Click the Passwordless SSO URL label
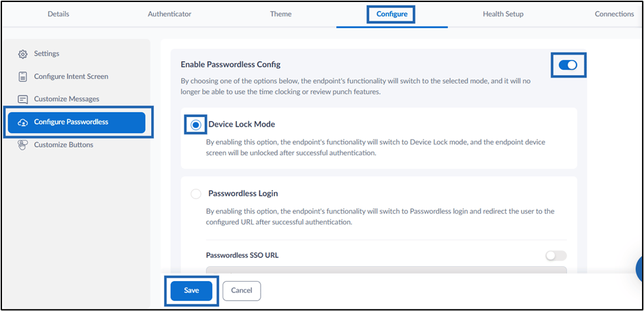 [x=242, y=255]
